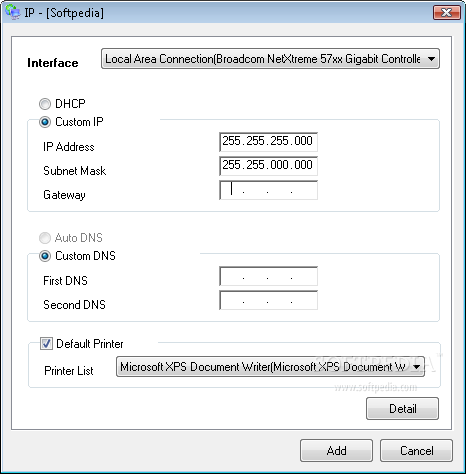Click the Gateway label
The width and height of the screenshot is (466, 474).
(x=64, y=195)
